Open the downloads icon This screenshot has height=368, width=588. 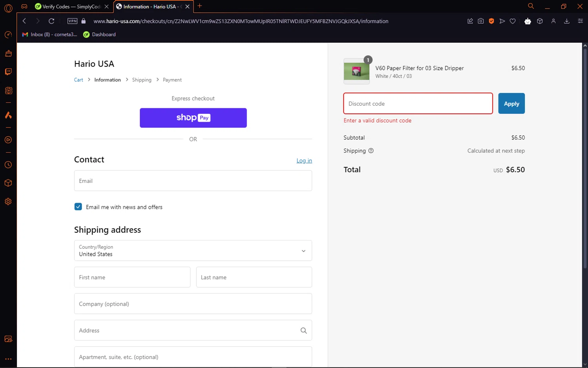567,21
